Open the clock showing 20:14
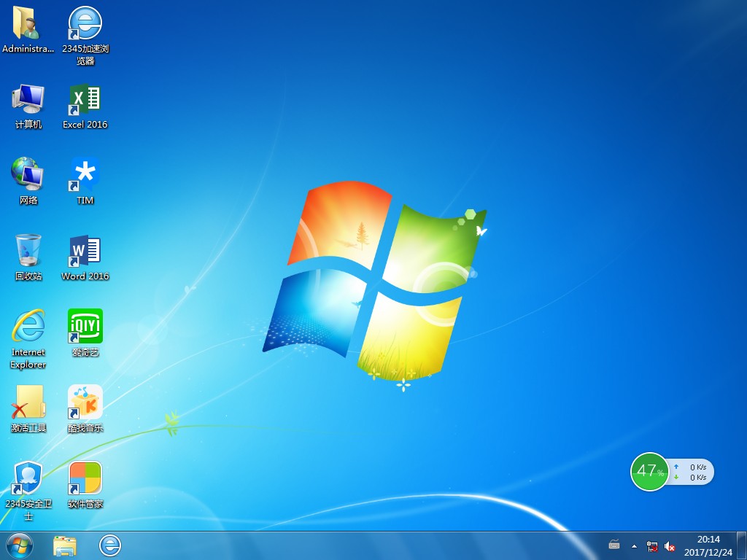Image resolution: width=747 pixels, height=560 pixels. [x=708, y=545]
